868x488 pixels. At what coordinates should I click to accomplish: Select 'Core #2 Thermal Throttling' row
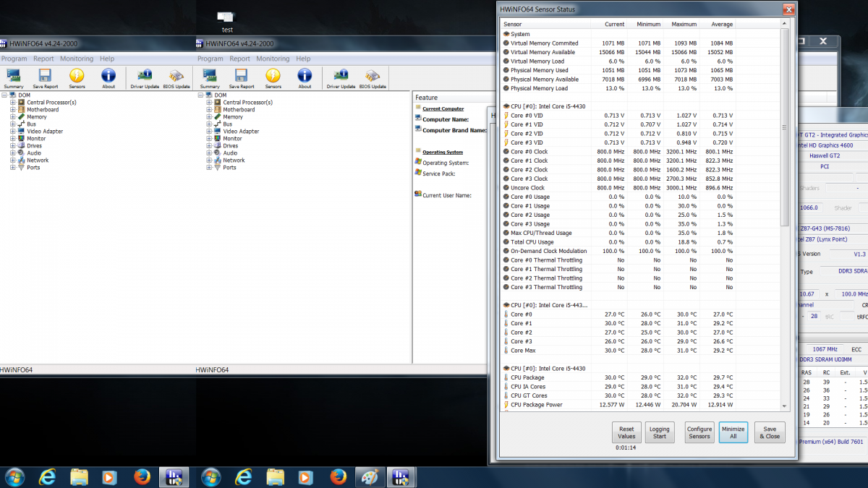pos(640,278)
